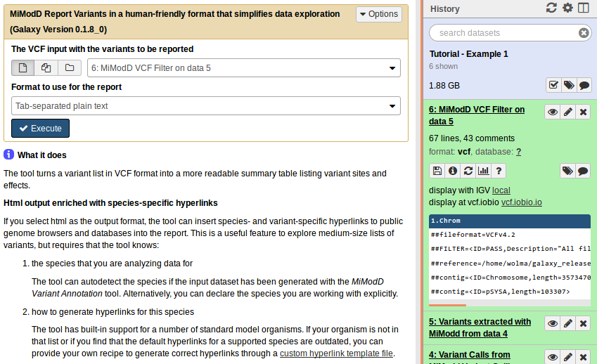Open VCF input dataset dropdown
The image size is (597, 364).
point(244,67)
